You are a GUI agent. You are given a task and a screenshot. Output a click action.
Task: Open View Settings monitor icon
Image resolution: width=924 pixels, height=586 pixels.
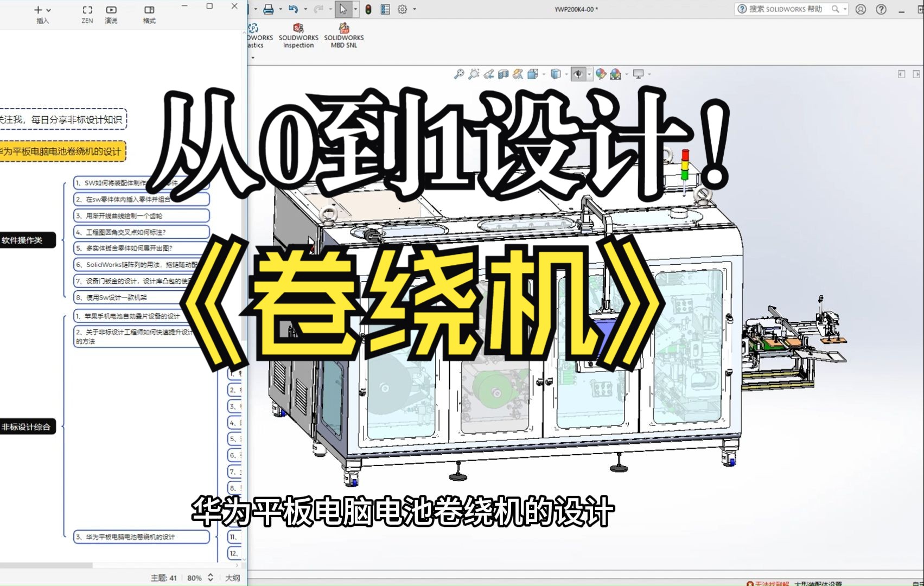639,74
